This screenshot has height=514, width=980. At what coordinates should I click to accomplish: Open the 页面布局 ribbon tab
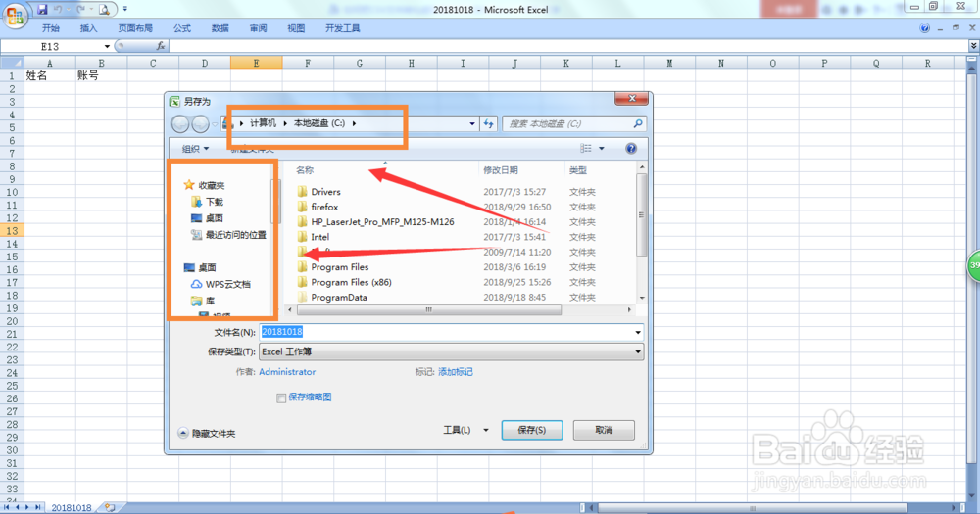135,28
